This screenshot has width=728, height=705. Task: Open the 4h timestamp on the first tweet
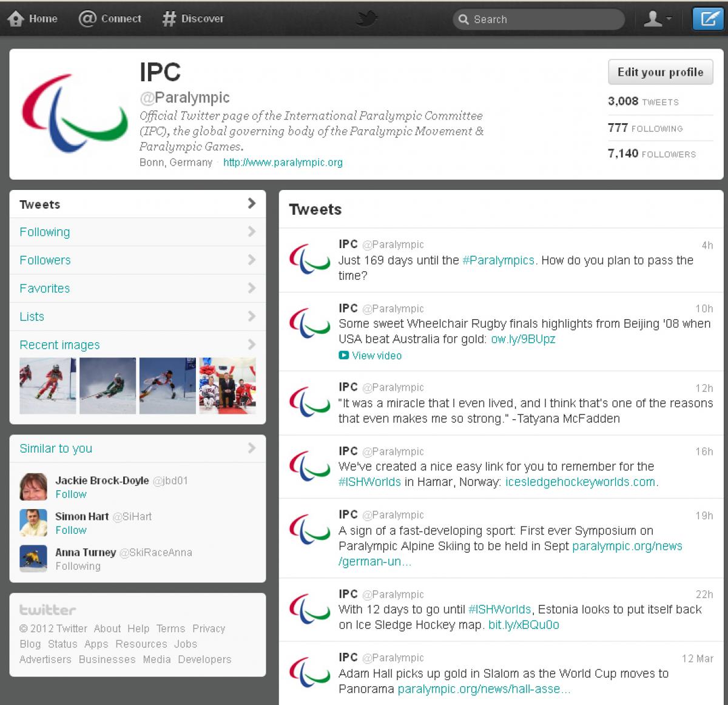pyautogui.click(x=707, y=245)
